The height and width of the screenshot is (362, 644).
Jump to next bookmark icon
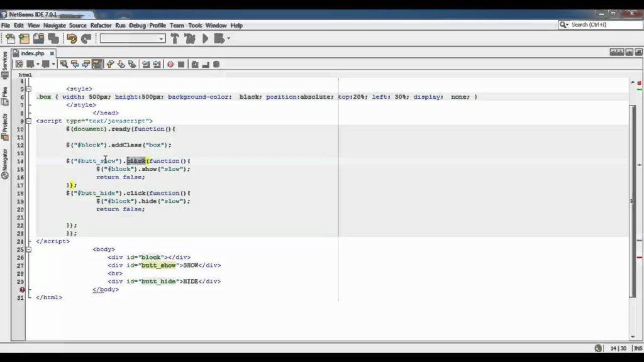121,64
